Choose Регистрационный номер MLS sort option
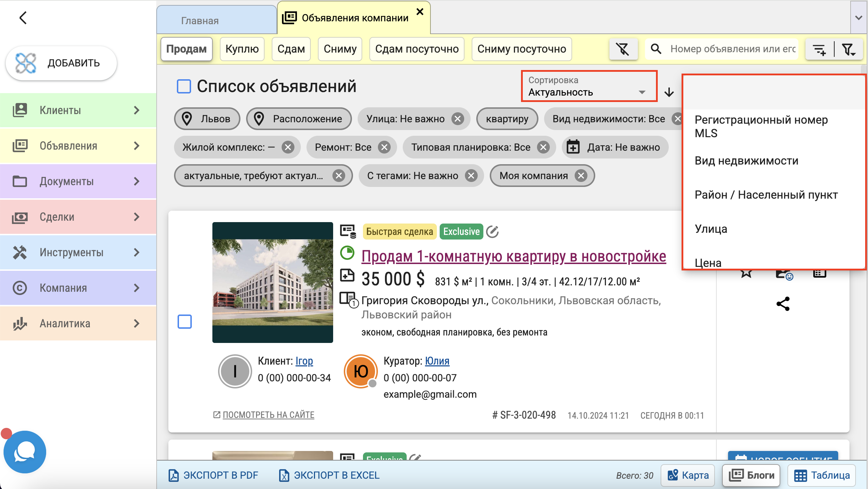 [x=774, y=127]
